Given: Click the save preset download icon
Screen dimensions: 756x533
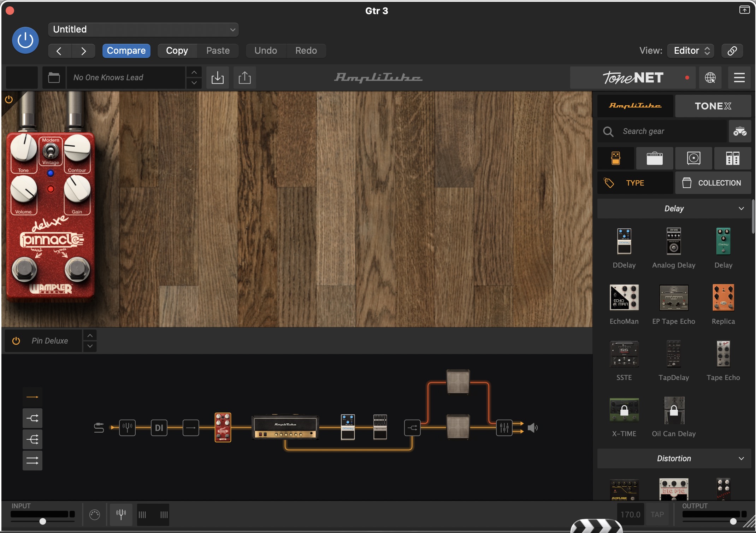Looking at the screenshot, I should tap(218, 77).
